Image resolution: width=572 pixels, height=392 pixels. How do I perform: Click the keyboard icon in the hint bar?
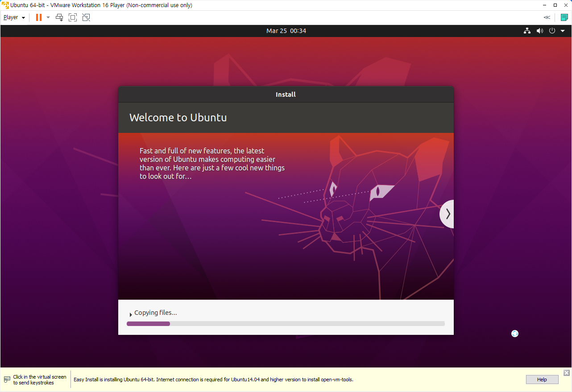click(7, 380)
